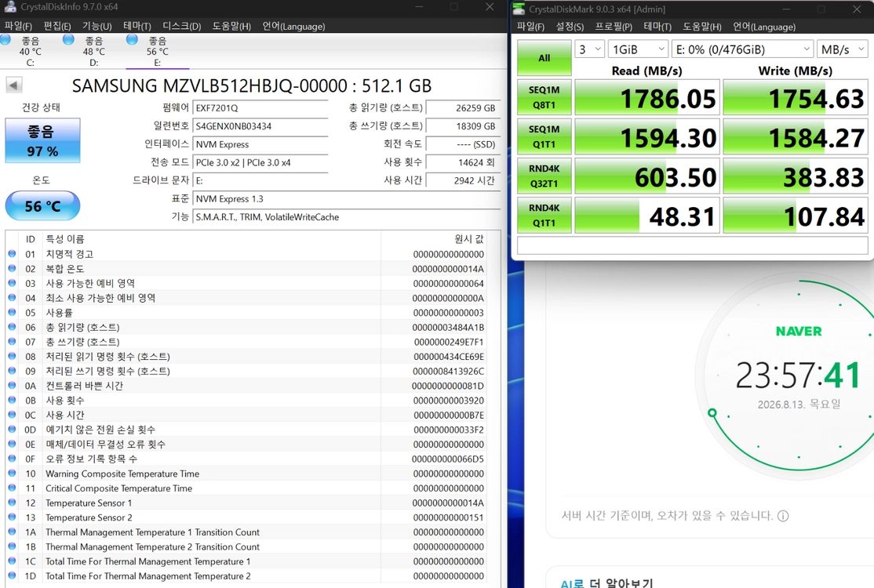The height and width of the screenshot is (588, 874).
Task: Click status dot for 오류 정보 기록 항목 수
Action: pyautogui.click(x=12, y=459)
